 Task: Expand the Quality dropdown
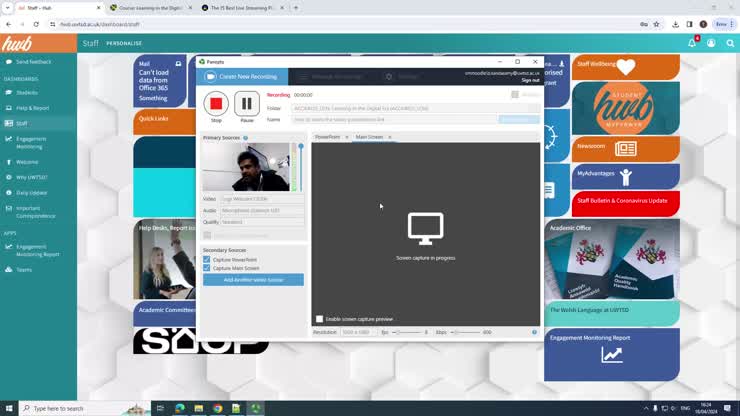click(262, 222)
